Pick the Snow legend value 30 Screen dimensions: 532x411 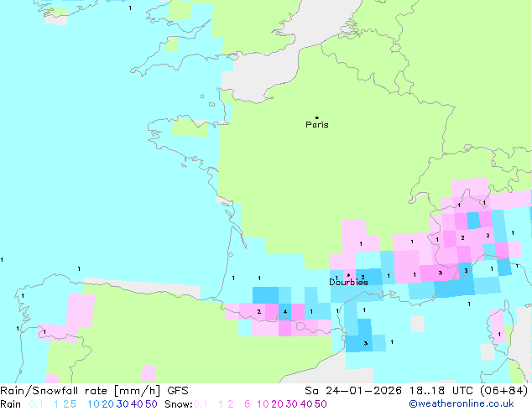(292, 404)
